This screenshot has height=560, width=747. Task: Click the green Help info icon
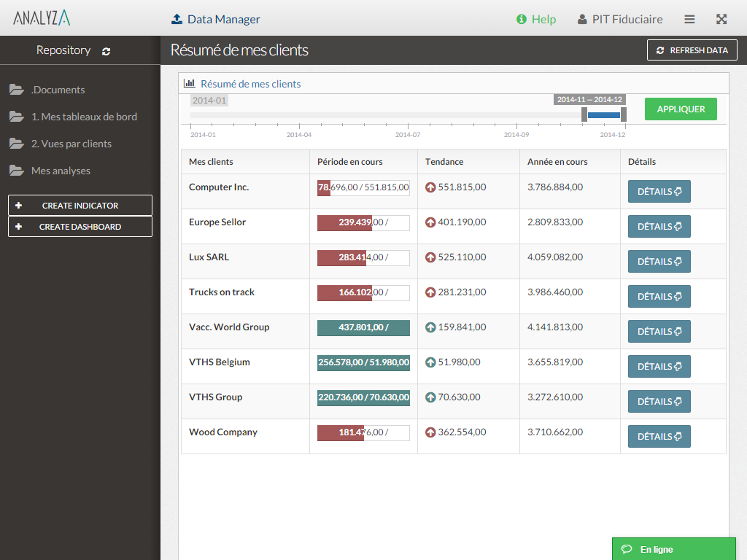521,20
